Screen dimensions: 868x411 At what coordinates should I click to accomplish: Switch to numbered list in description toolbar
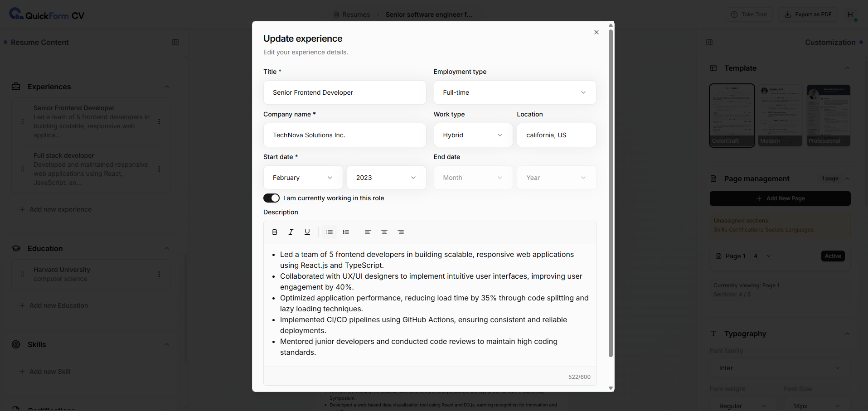[x=346, y=232]
